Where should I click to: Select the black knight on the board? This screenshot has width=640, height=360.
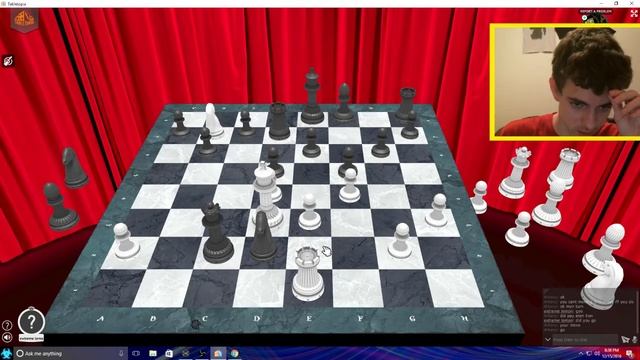coord(262,236)
